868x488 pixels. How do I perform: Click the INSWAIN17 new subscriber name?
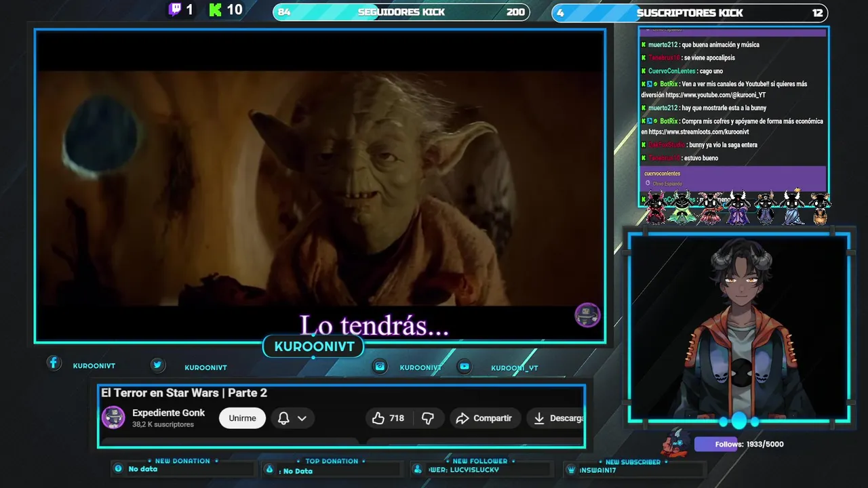click(x=597, y=470)
